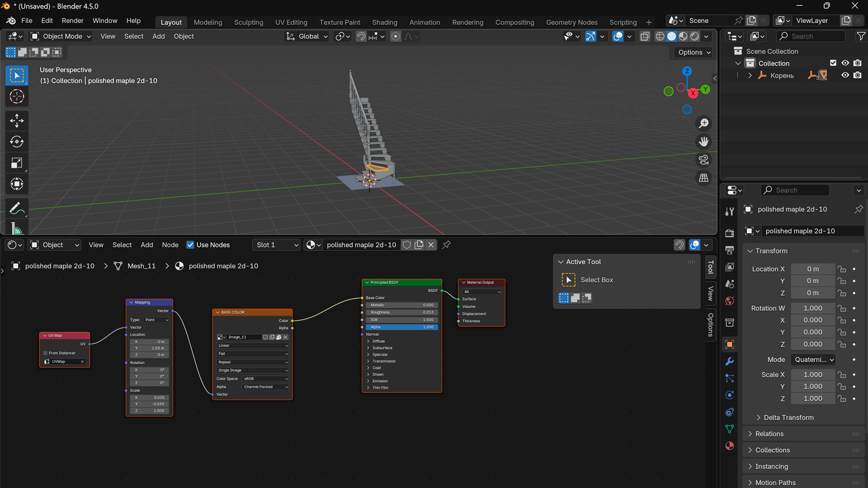868x488 pixels.
Task: Select the Scale tool
Action: (17, 163)
